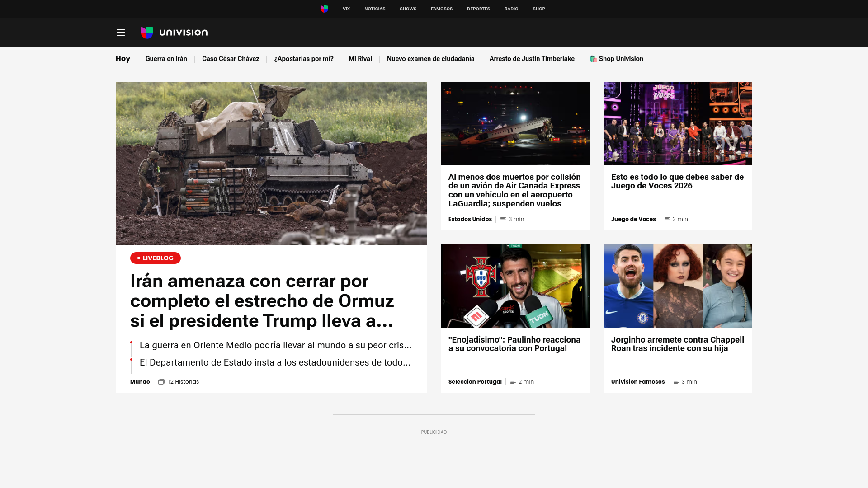Click the Estados Unidos category label
This screenshot has height=488, width=868.
(470, 219)
